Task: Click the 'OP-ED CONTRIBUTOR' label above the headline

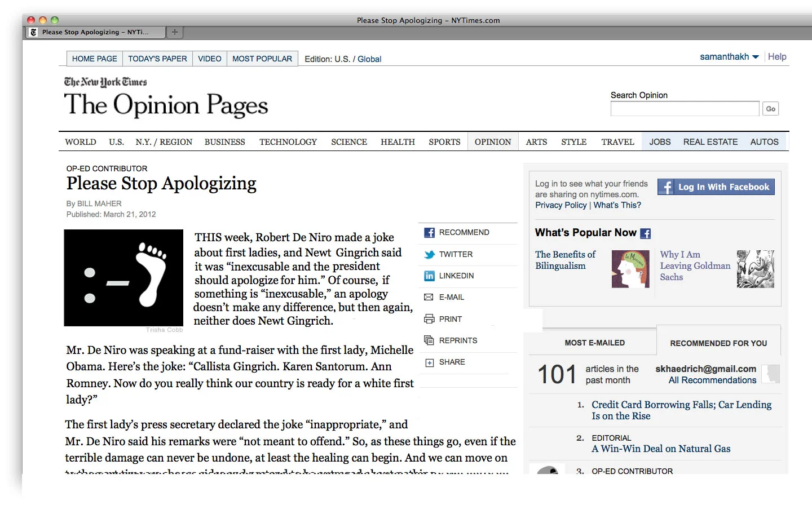Action: [x=107, y=169]
